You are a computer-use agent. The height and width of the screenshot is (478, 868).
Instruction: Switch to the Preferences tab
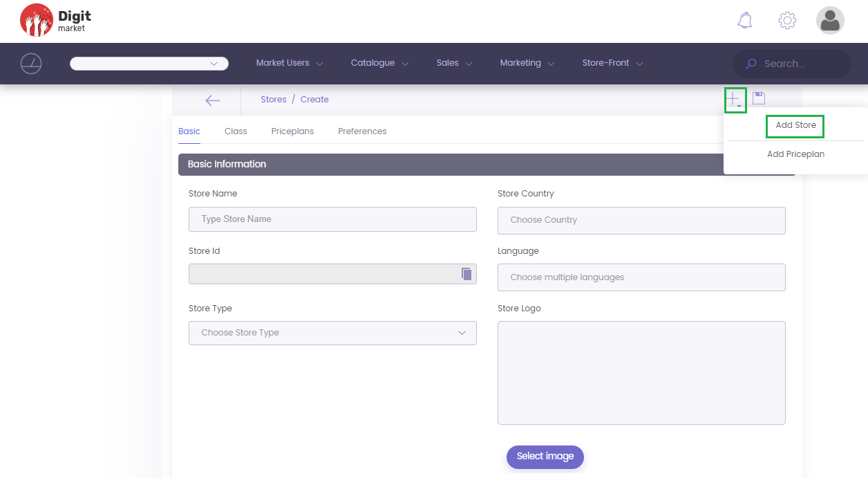click(362, 131)
